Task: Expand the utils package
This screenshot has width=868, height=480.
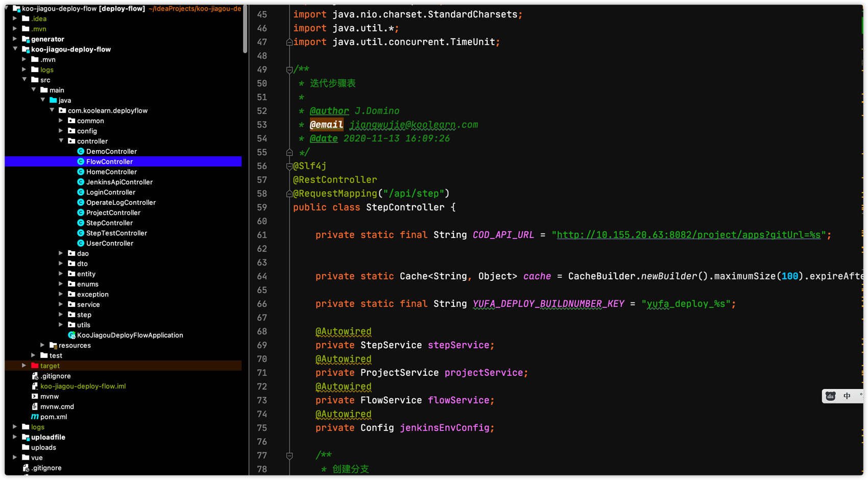Action: 61,325
